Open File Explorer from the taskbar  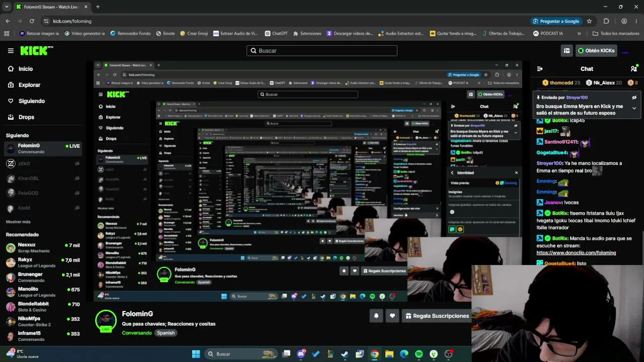pyautogui.click(x=389, y=354)
